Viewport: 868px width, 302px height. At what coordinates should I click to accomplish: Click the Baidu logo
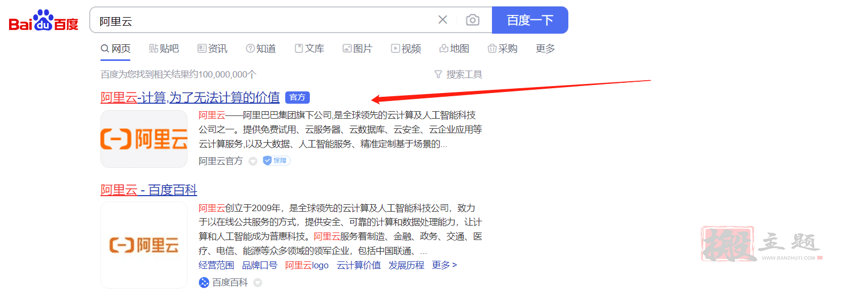[43, 20]
